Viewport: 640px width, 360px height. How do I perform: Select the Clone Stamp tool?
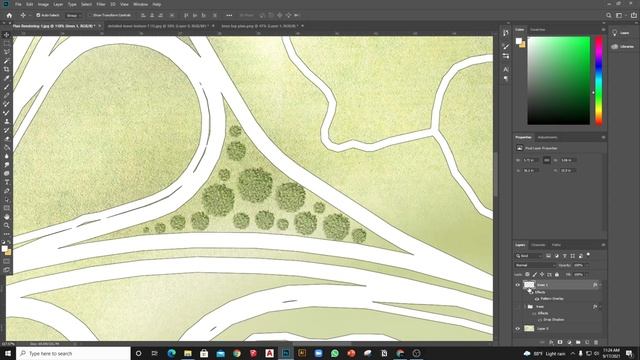[7, 121]
